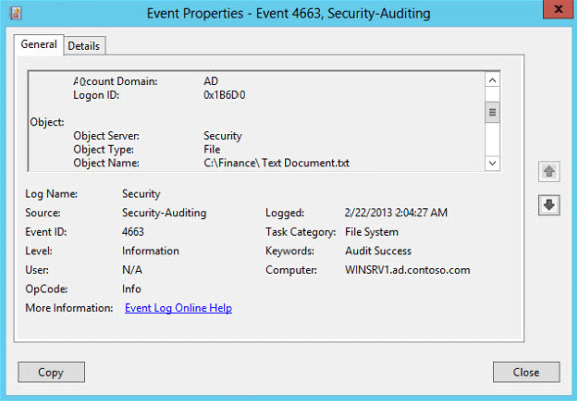
Task: Click the Computer value WINSRV1.ad.contoso.com
Action: pyautogui.click(x=407, y=270)
